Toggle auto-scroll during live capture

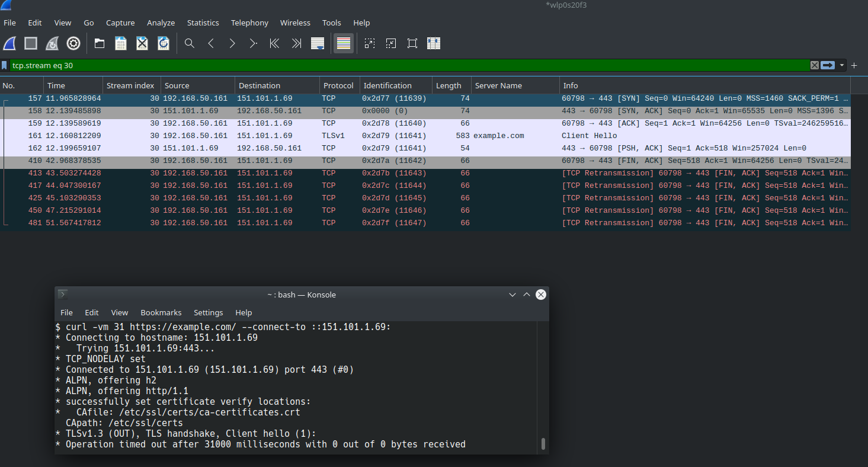(318, 43)
